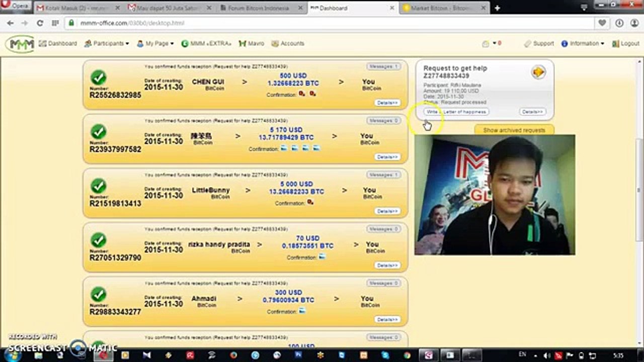Viewport: 644px width, 362px height.
Task: Click the sender name CHEN GUI
Action: [208, 81]
